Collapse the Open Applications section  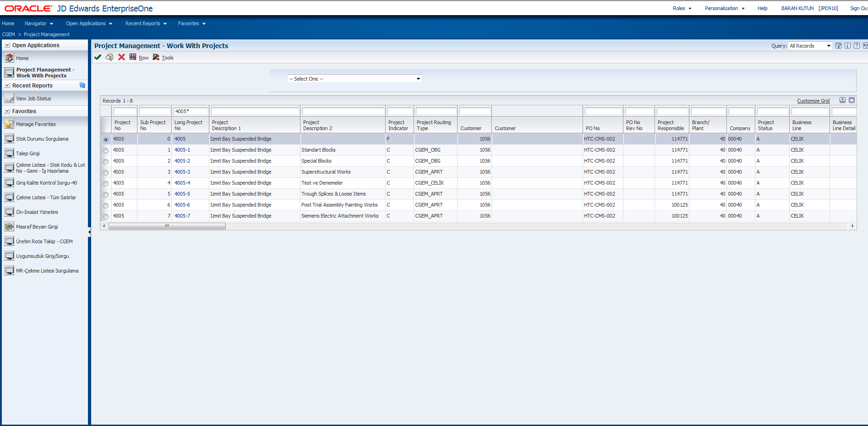click(7, 45)
